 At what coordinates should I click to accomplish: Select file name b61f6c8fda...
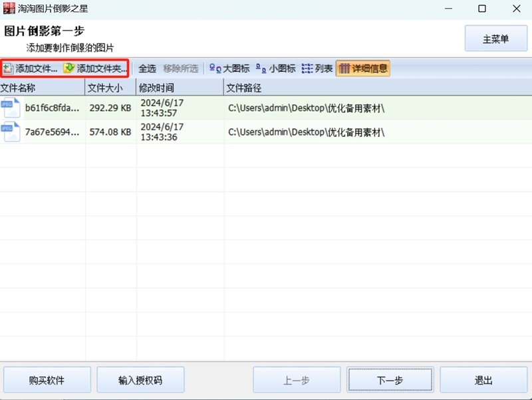53,108
